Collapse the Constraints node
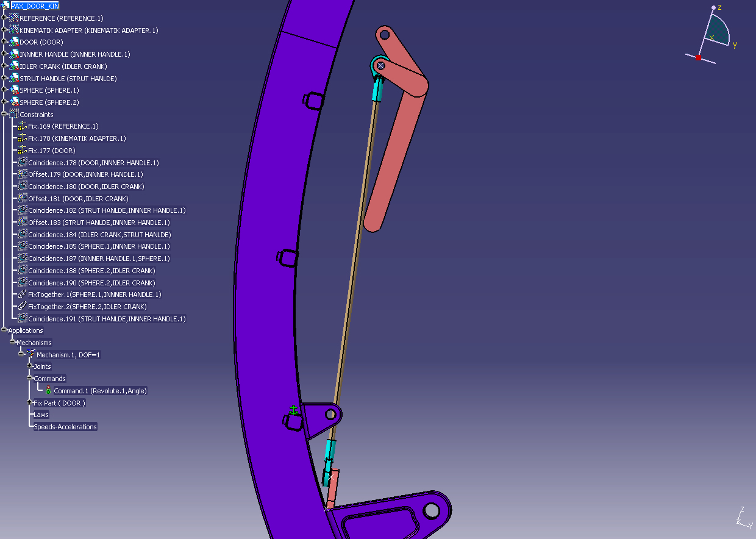The image size is (756, 539). [x=4, y=114]
